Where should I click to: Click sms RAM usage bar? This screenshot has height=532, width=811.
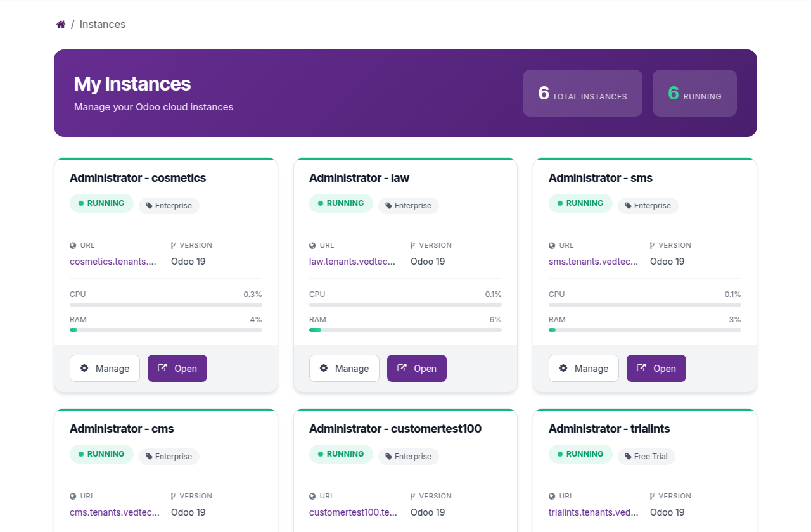(645, 330)
